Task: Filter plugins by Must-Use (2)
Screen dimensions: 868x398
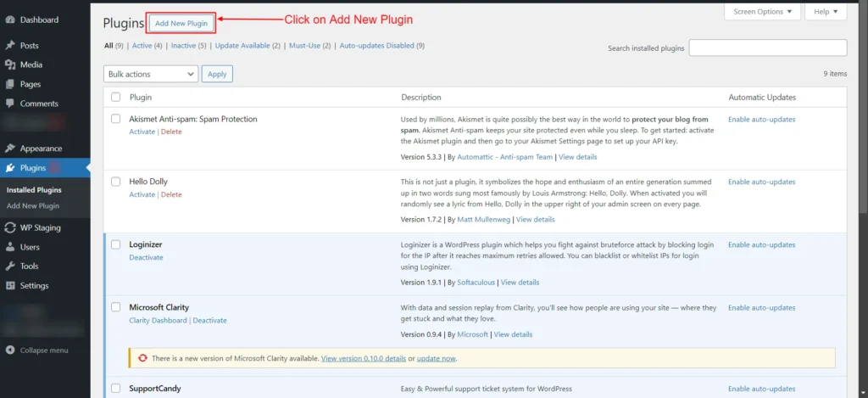Action: pos(310,46)
